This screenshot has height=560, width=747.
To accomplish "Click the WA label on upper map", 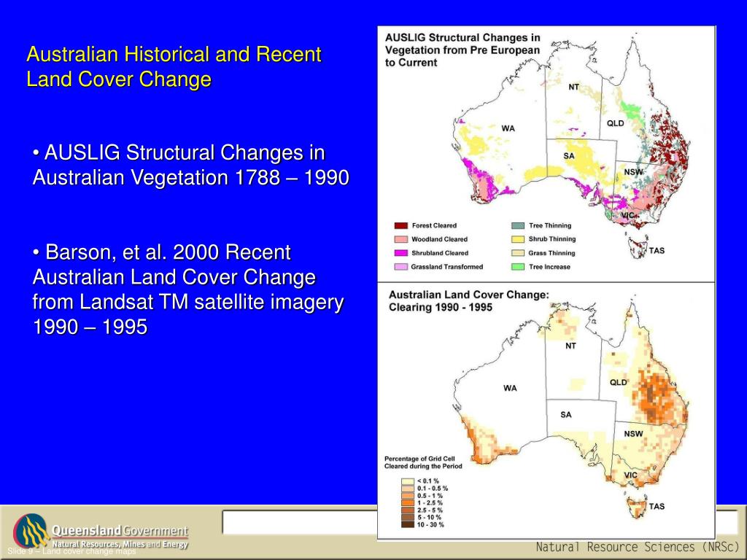I will [x=508, y=128].
